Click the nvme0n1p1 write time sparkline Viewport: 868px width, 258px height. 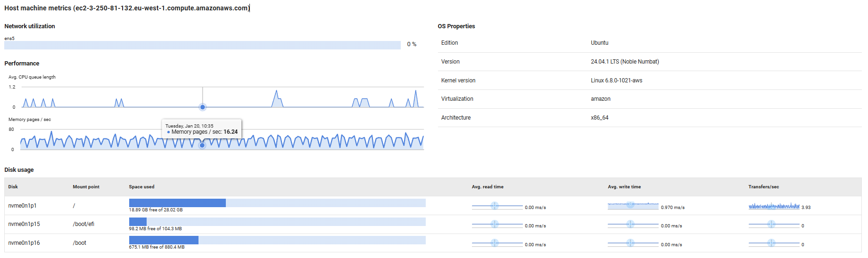[633, 206]
